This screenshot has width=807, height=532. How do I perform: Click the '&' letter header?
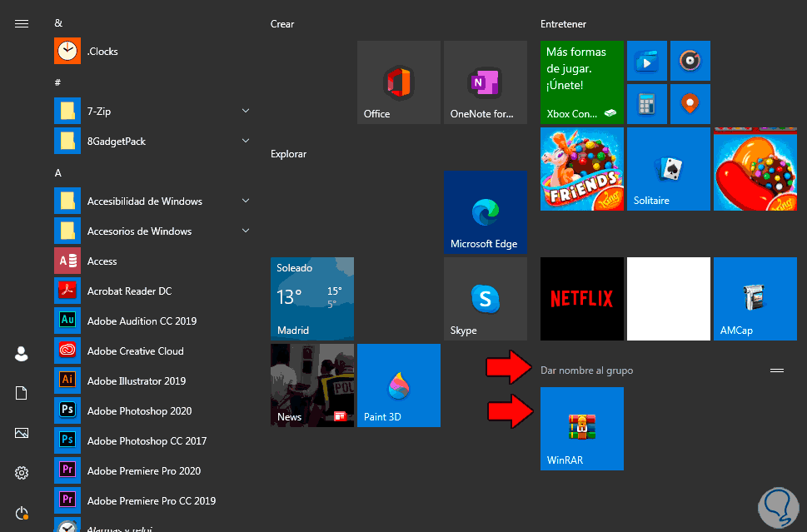(58, 23)
